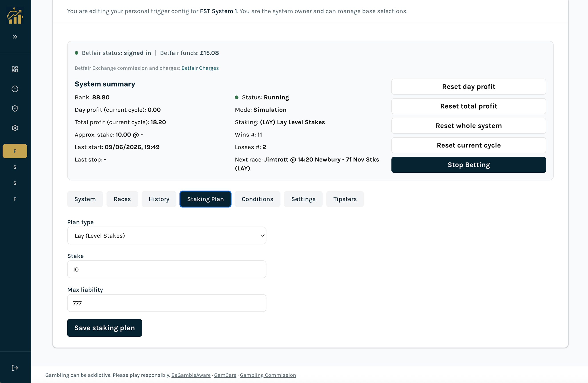Screen dimensions: 588x383
Task: Open the clock history icon in sidebar
Action: [15, 89]
